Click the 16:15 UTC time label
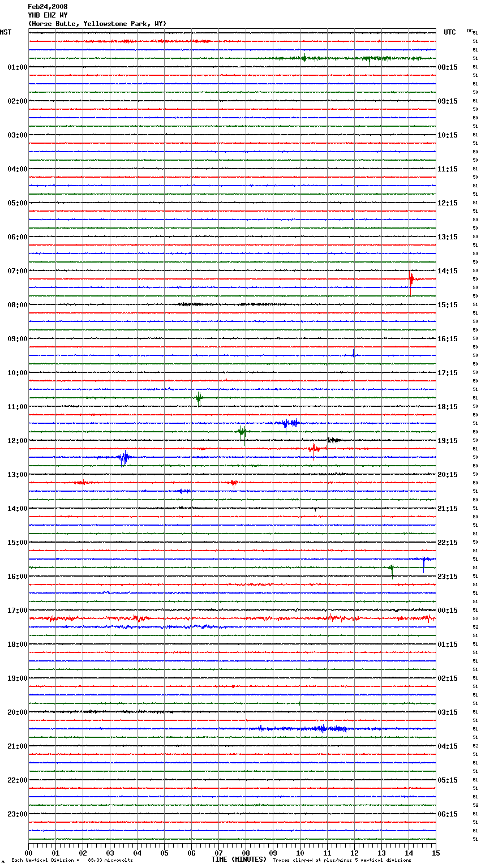Image resolution: width=481 pixels, height=868 pixels. pos(448,339)
